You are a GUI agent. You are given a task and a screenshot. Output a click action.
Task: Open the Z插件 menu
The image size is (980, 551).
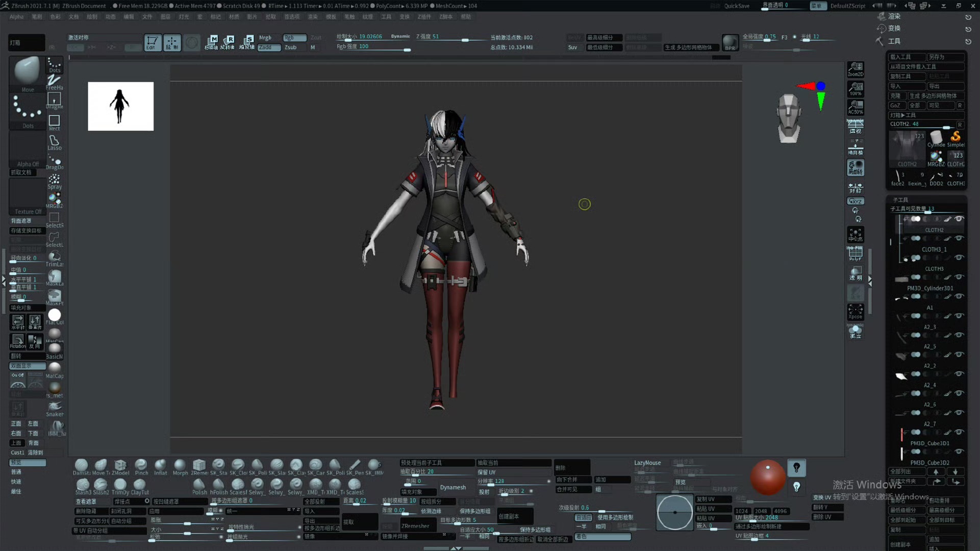tap(424, 17)
